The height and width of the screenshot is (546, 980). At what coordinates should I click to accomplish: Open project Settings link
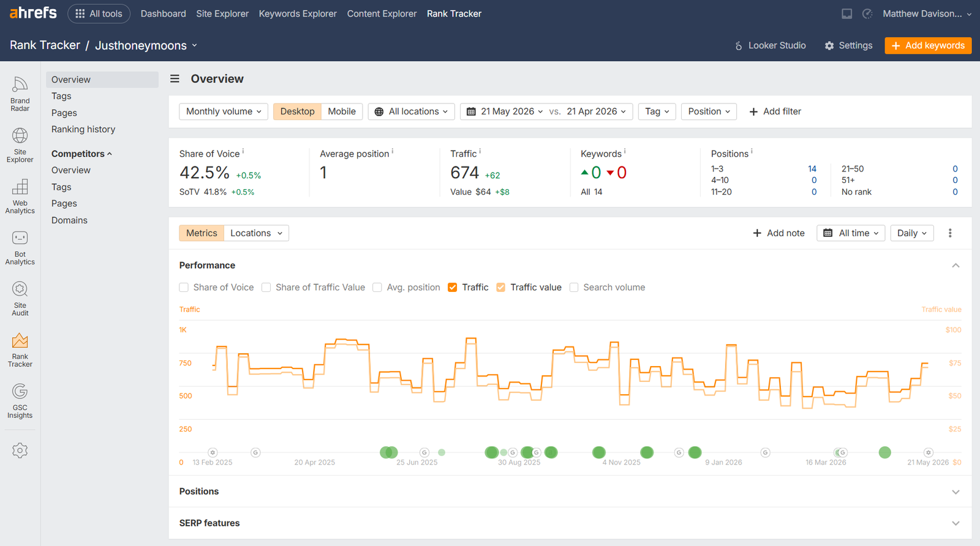[848, 45]
